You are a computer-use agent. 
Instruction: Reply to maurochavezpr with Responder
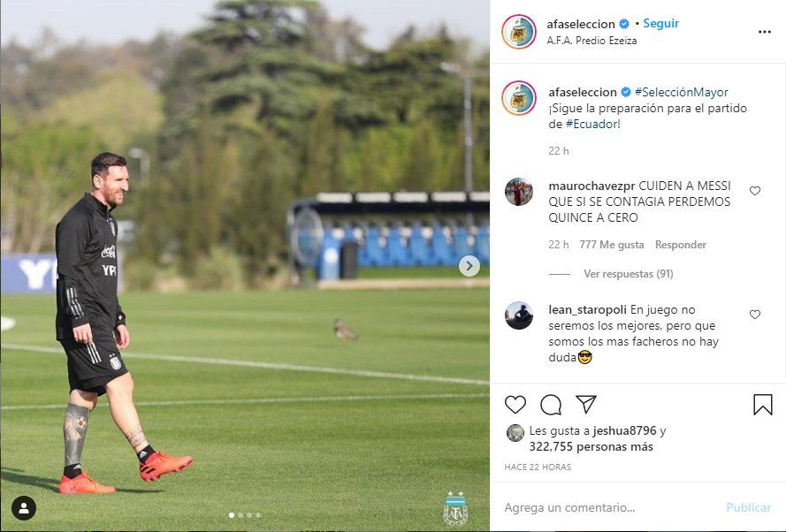[680, 245]
